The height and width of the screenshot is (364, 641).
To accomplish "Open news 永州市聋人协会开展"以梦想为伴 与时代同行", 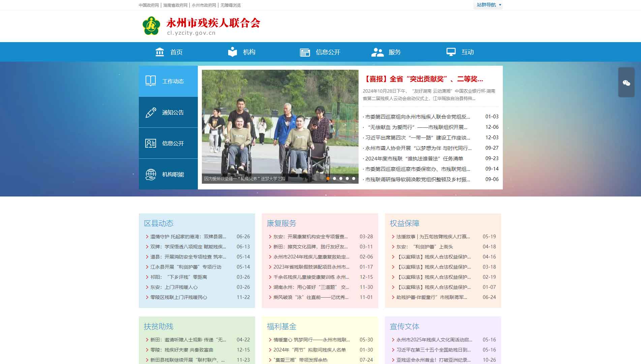I will (418, 148).
